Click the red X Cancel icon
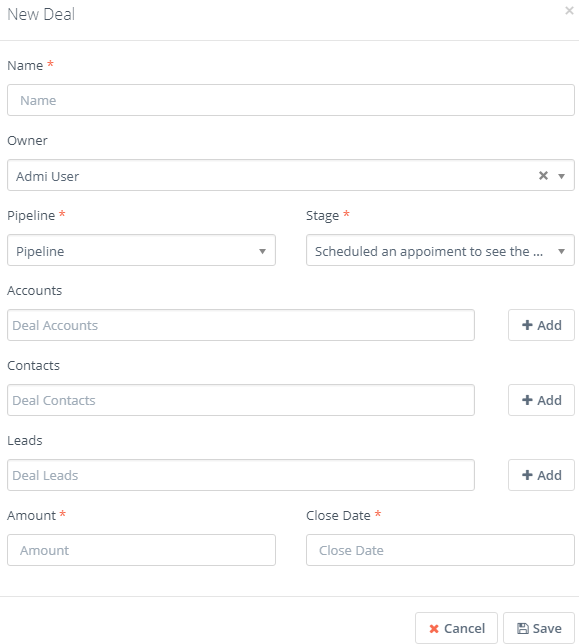This screenshot has height=644, width=579. point(434,628)
